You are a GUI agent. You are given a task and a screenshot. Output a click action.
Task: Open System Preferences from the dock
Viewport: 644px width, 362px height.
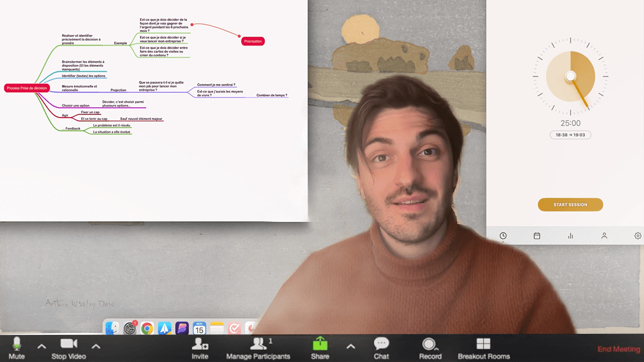tap(130, 328)
